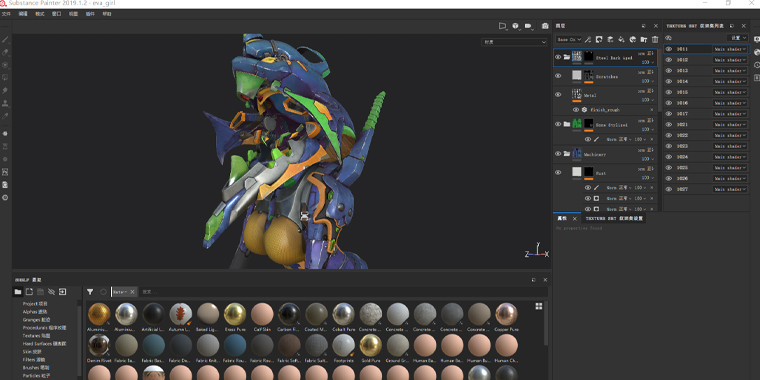This screenshot has width=760, height=380.
Task: Switch to TEXTURE SET settings tab
Action: click(x=615, y=219)
